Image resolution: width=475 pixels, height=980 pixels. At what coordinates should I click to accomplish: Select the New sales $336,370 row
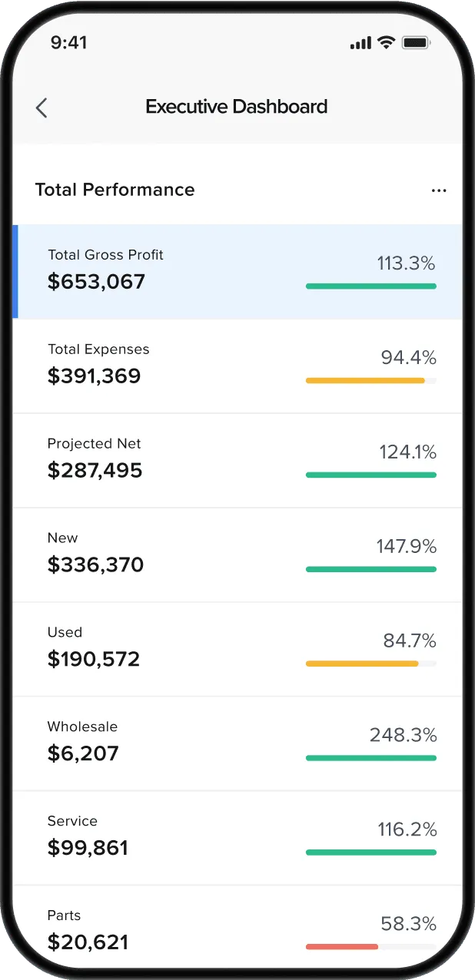238,555
